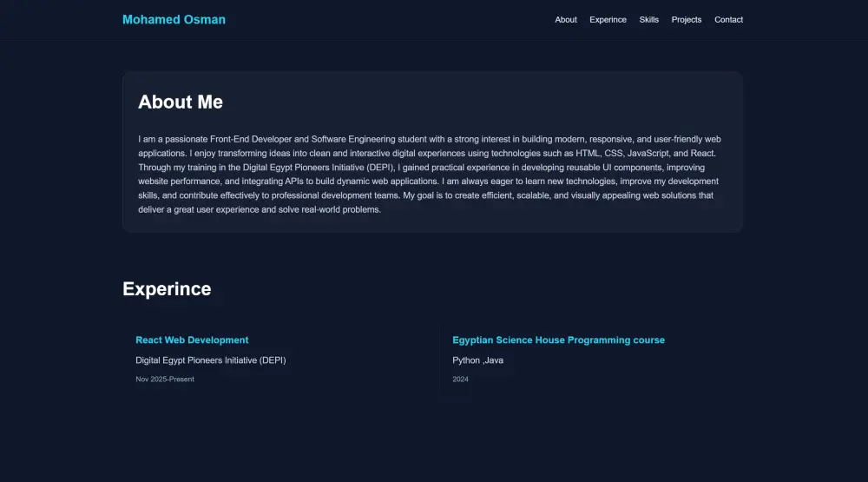
Task: Click Digital Egypt Pioneers Initiative under React card
Action: (x=211, y=360)
